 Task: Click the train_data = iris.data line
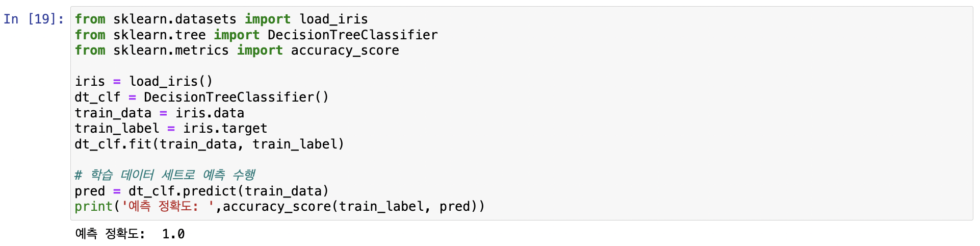(x=159, y=113)
